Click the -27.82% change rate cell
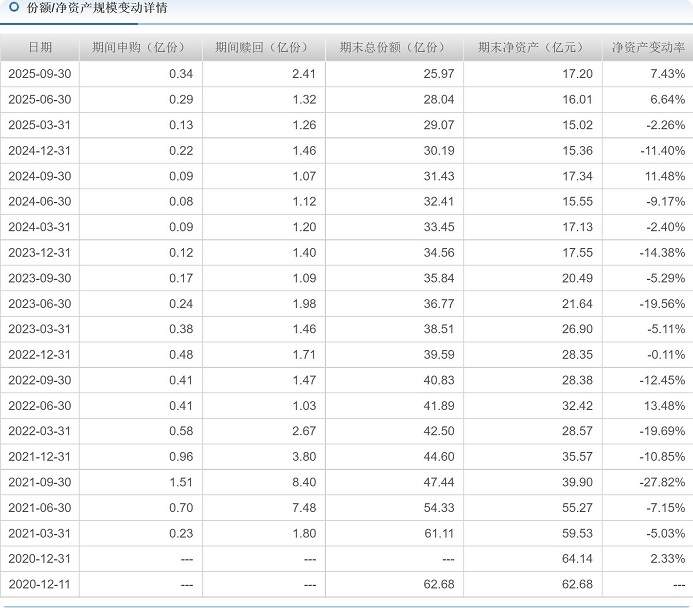 pyautogui.click(x=663, y=482)
